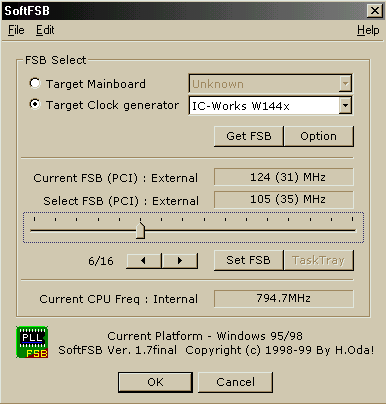
Task: Click the PLL FSB application icon
Action: (32, 342)
